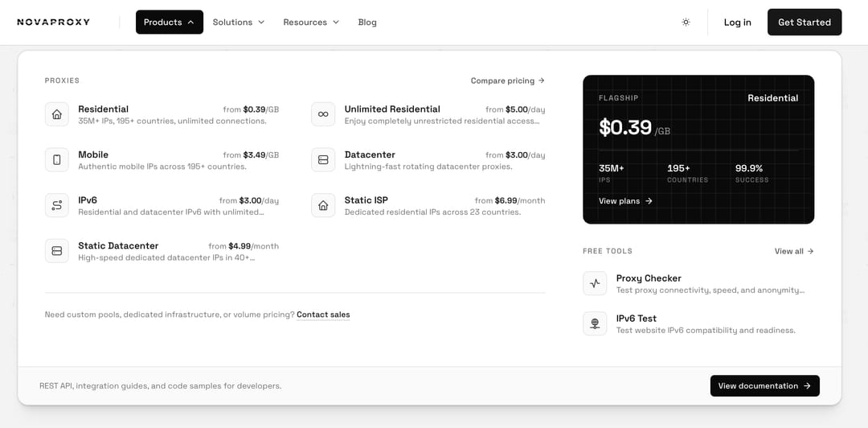This screenshot has width=868, height=428.
Task: Select the IPv6 proxies entry
Action: [x=162, y=205]
